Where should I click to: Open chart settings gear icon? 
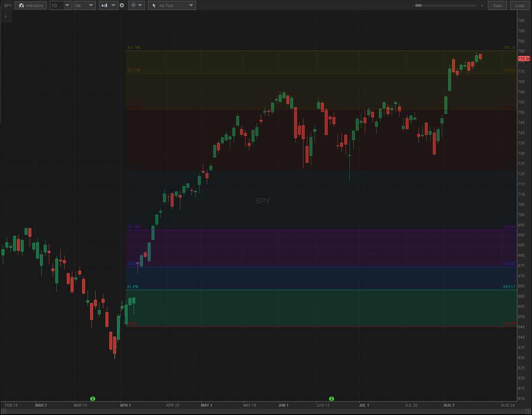(x=122, y=5)
